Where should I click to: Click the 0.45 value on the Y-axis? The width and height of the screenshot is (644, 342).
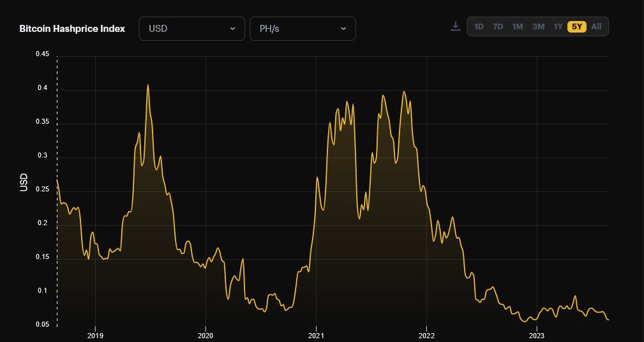pyautogui.click(x=42, y=54)
